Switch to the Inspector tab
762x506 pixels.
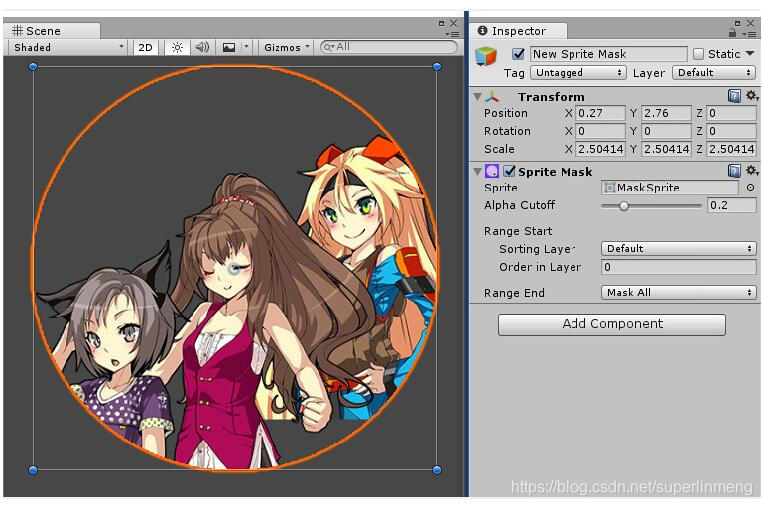tap(519, 31)
